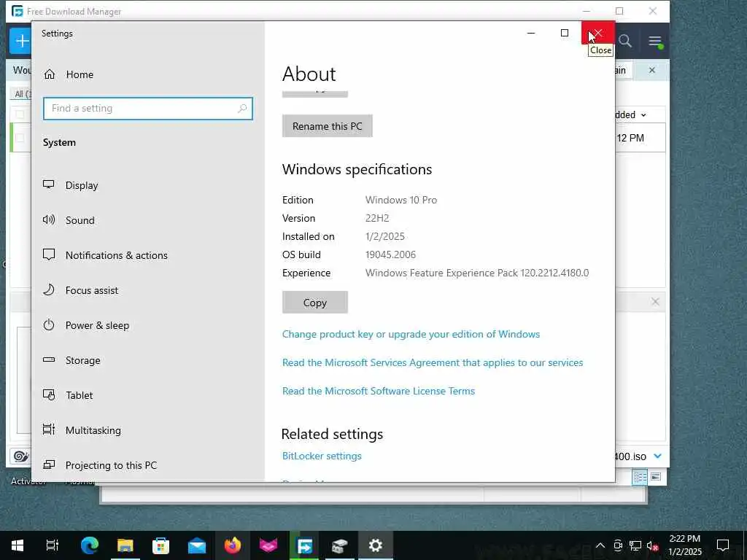
Task: Click the 12 PM time in FDM row
Action: 630,138
